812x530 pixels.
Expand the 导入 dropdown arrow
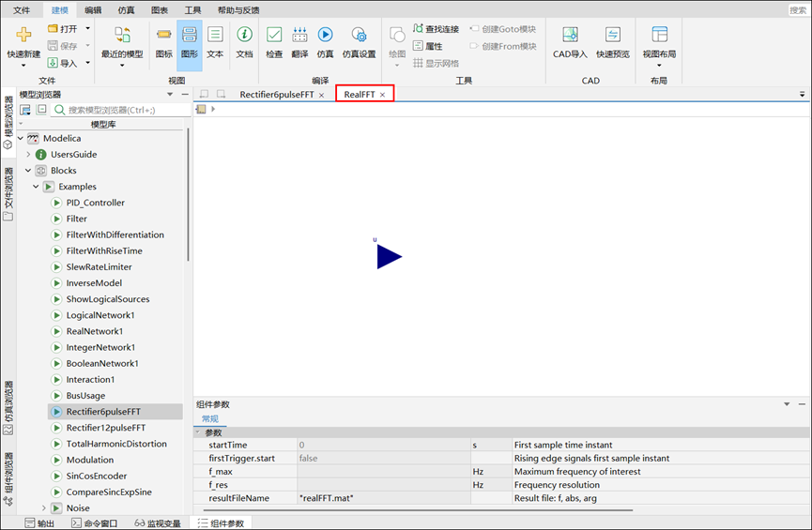coord(87,63)
